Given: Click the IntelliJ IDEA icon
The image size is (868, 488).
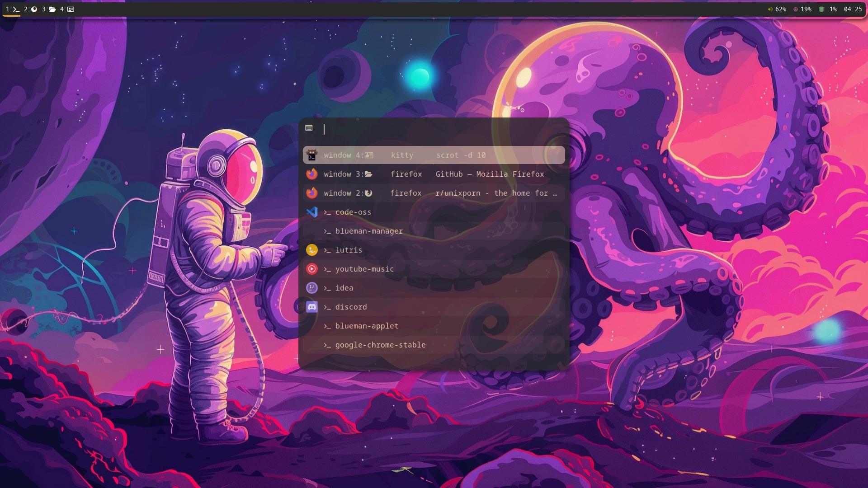Looking at the screenshot, I should pos(312,288).
